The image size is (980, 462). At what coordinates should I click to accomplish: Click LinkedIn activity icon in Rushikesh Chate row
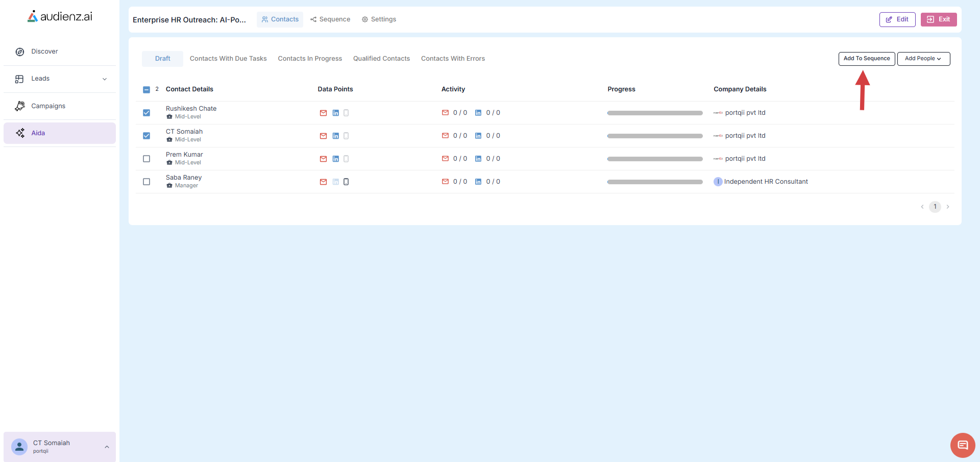click(x=478, y=113)
